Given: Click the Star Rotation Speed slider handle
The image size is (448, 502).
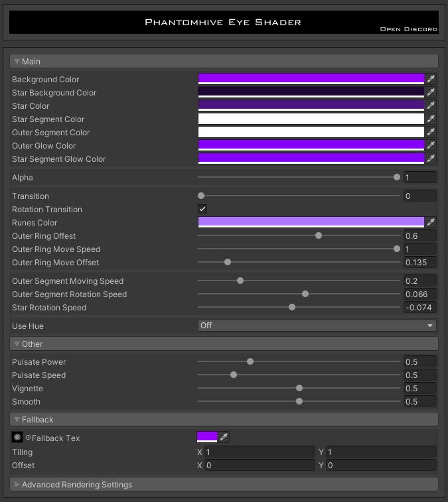Looking at the screenshot, I should (292, 307).
